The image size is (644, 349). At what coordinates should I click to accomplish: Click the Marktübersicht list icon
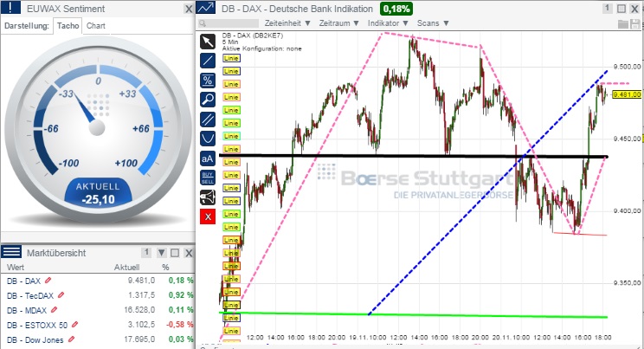click(x=11, y=252)
